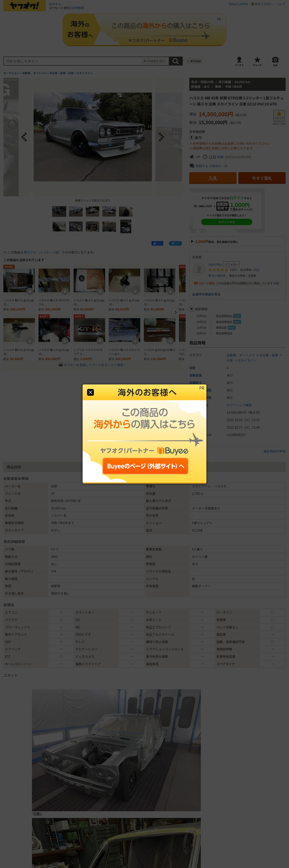Click 中古車・新車 breadcrumb
The height and width of the screenshot is (868, 289).
point(58,73)
